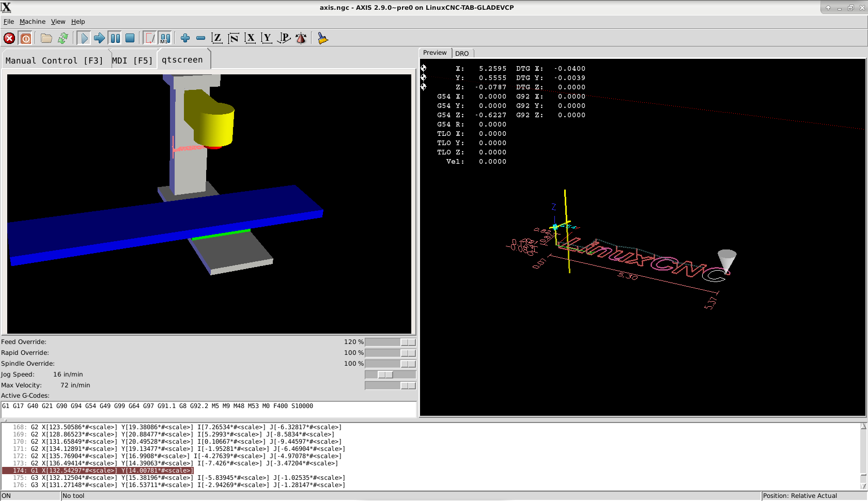Click the Feed Override slider
This screenshot has height=501, width=868.
tap(390, 342)
